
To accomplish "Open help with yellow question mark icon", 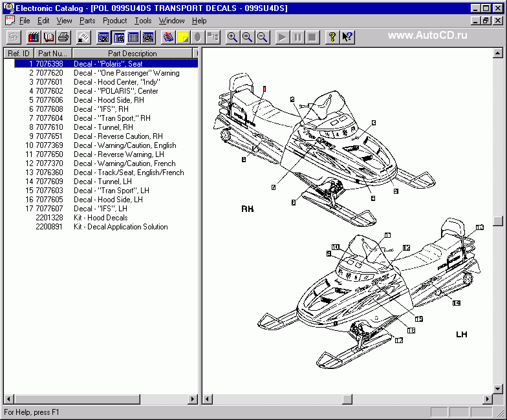I will 332,37.
